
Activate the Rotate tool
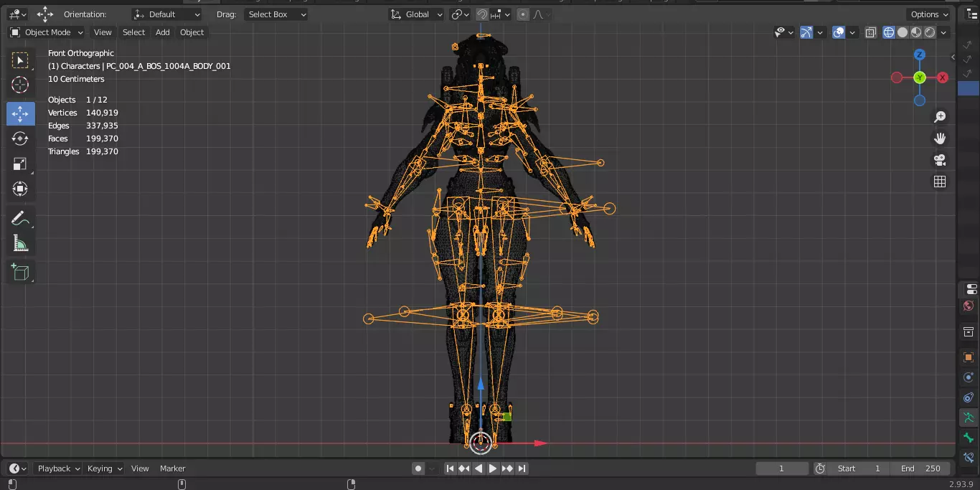(x=20, y=138)
